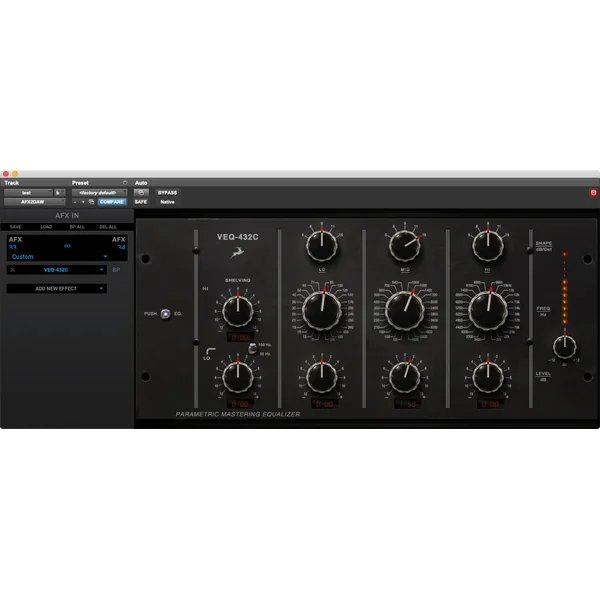Click the HI shelving gain value display

click(240, 338)
